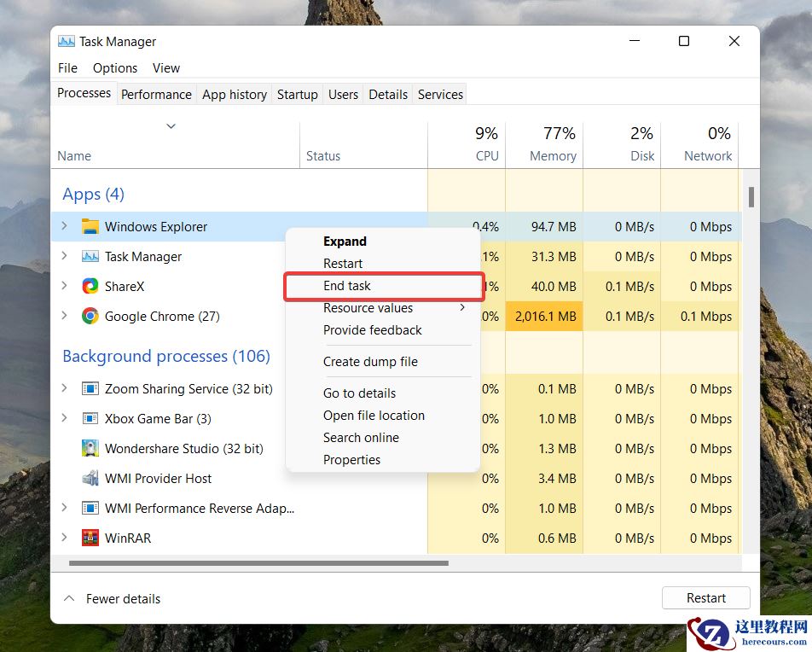Click Windows Explorer's 94.7 MB memory cell

[544, 226]
